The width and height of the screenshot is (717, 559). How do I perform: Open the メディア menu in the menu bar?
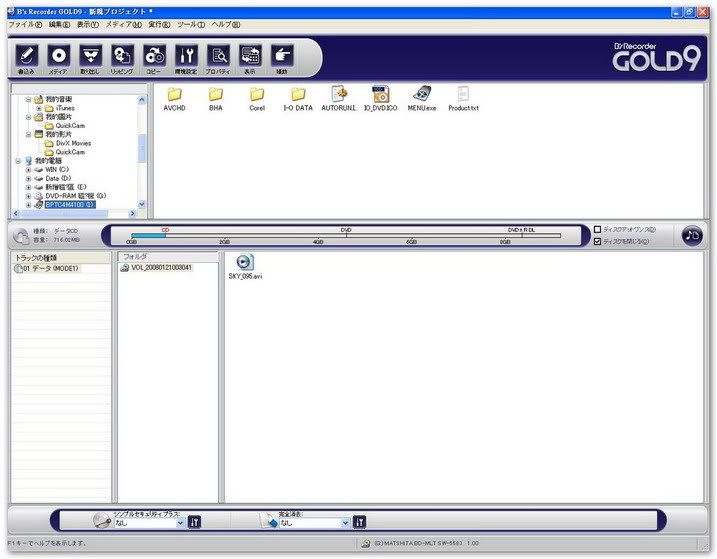tap(124, 24)
